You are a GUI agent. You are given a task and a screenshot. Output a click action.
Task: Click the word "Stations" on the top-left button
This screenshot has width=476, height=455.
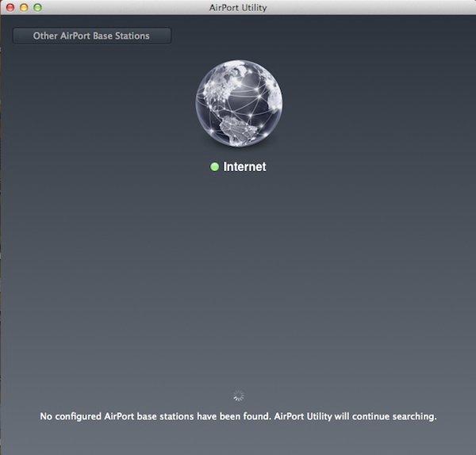pos(131,36)
